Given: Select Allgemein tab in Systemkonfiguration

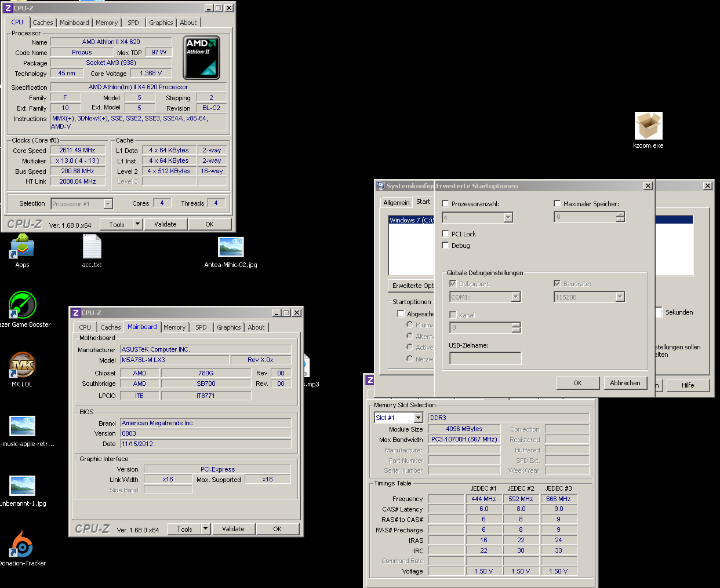Looking at the screenshot, I should pos(397,203).
